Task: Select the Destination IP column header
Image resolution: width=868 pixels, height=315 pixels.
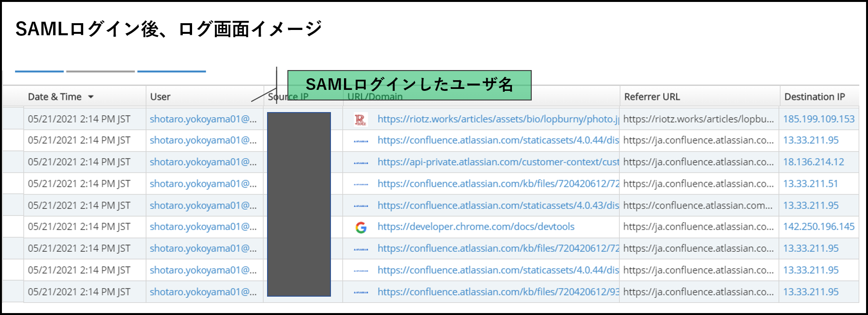Action: tap(814, 97)
